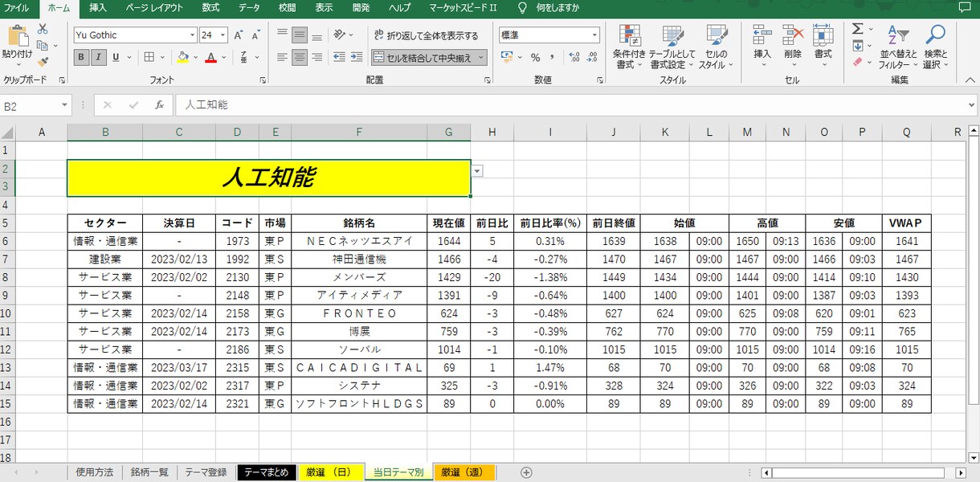
Task: Click the increase decimal icon
Action: point(574,57)
